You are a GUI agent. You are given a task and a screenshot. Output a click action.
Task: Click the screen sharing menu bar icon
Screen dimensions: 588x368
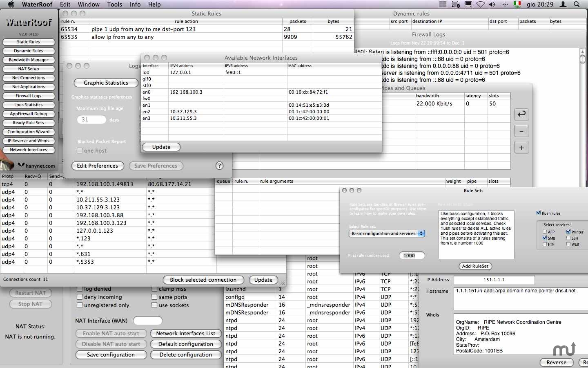456,4
